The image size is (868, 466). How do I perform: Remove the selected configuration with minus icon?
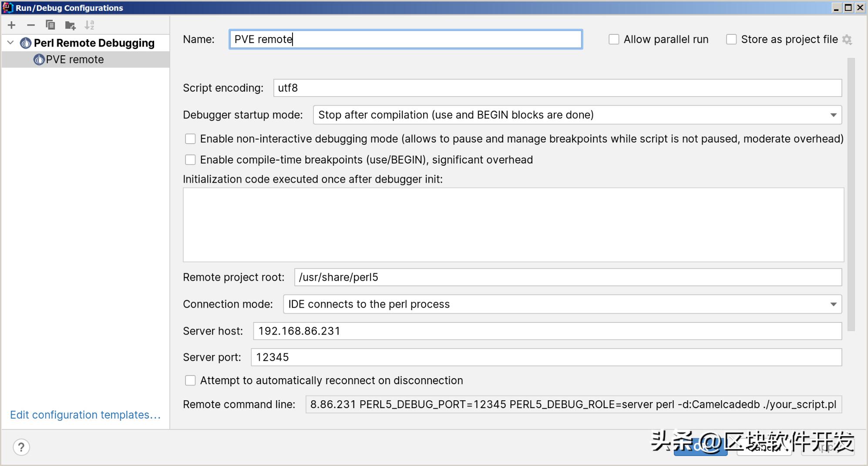(x=31, y=25)
